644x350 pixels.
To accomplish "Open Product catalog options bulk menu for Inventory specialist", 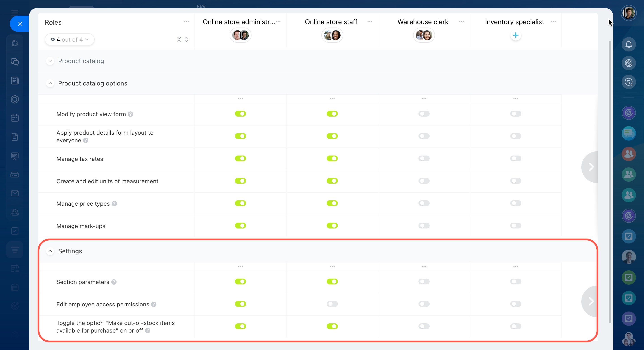I will 516,99.
